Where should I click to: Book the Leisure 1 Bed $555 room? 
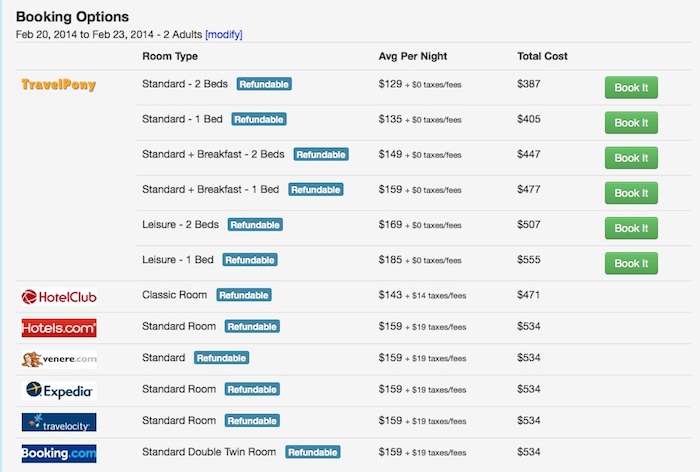pyautogui.click(x=631, y=263)
